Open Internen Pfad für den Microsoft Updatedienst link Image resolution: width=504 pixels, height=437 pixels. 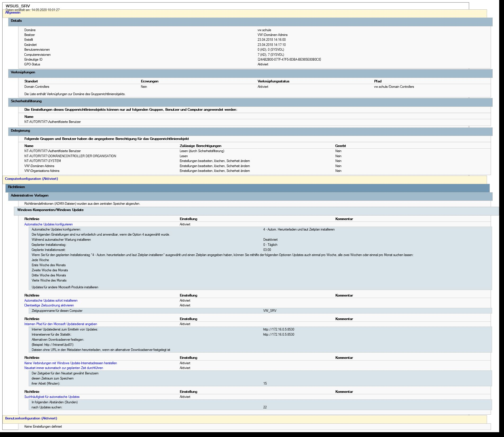point(61,324)
